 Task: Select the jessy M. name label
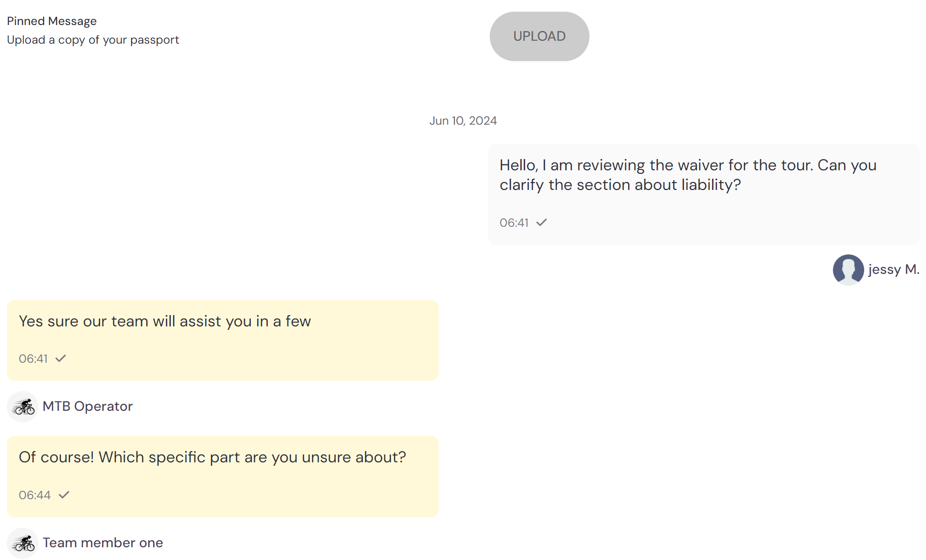click(x=894, y=269)
